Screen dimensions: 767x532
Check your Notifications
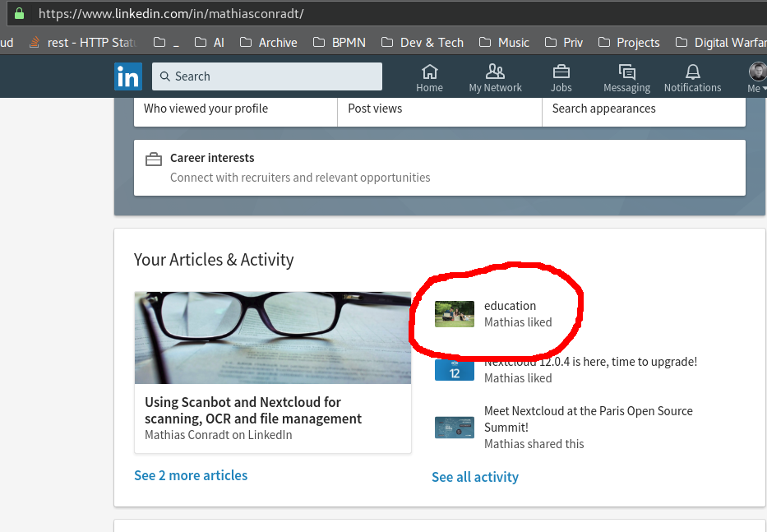692,76
